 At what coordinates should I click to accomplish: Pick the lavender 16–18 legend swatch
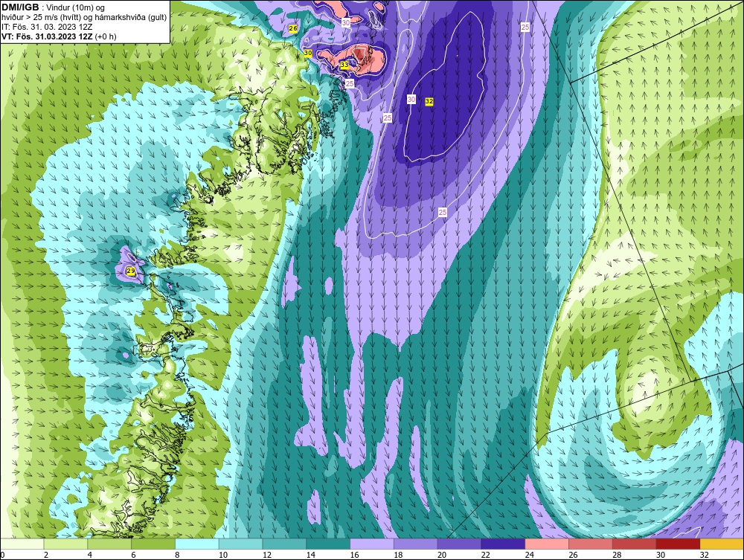[372, 544]
